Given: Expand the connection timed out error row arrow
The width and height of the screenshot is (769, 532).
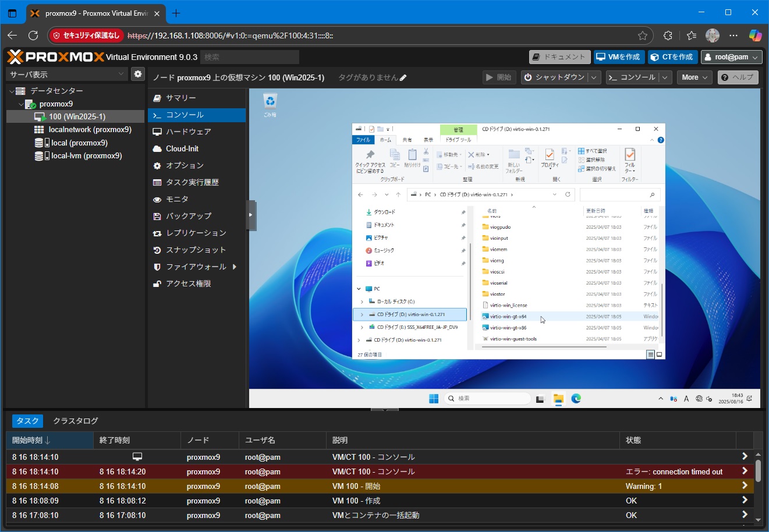Looking at the screenshot, I should pyautogui.click(x=745, y=471).
